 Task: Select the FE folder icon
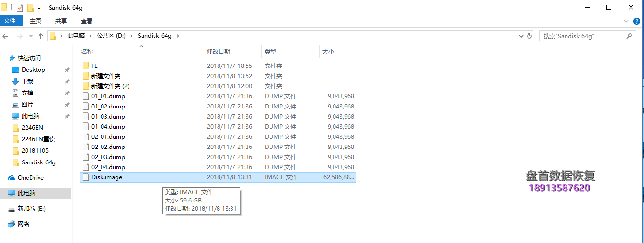click(x=86, y=66)
